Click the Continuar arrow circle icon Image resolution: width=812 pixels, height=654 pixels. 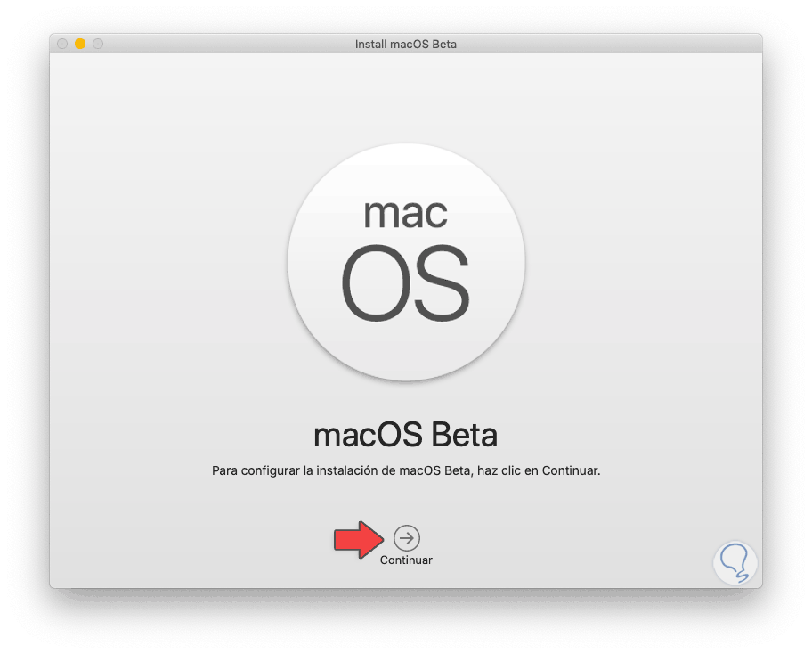click(407, 538)
